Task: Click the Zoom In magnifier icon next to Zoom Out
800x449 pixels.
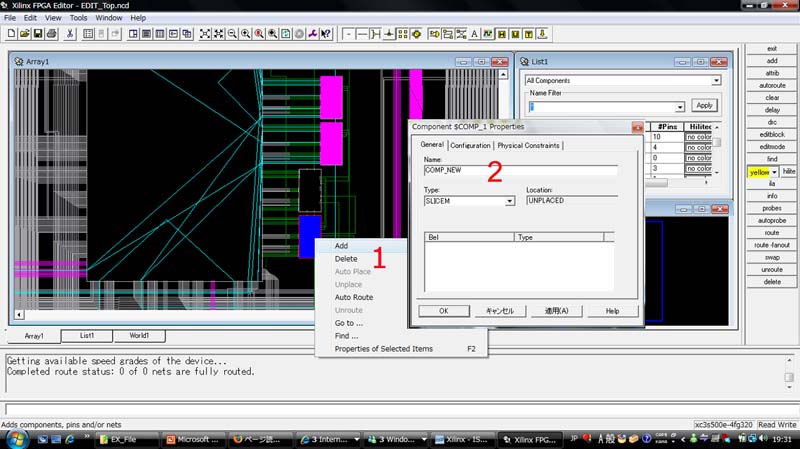Action: [x=246, y=34]
